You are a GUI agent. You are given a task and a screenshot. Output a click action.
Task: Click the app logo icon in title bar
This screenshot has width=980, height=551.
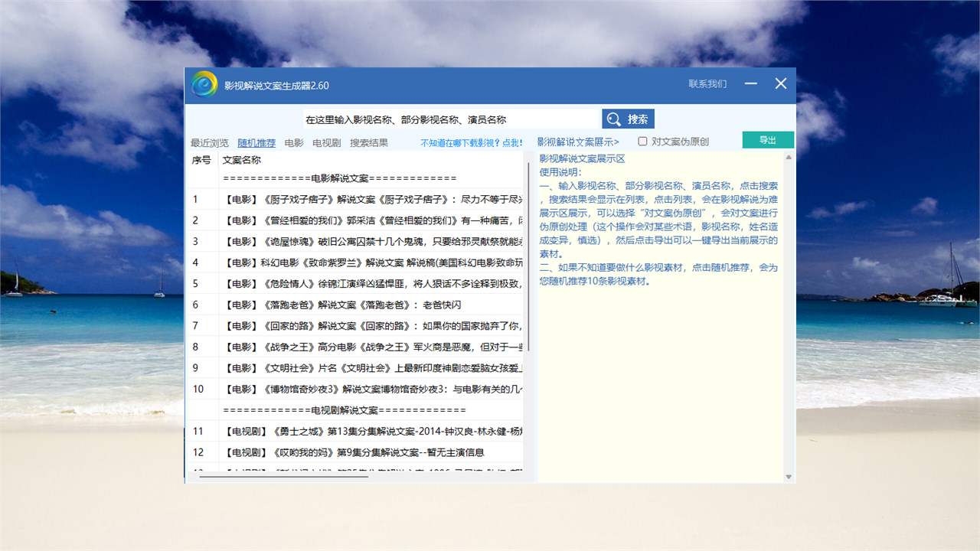[x=204, y=84]
